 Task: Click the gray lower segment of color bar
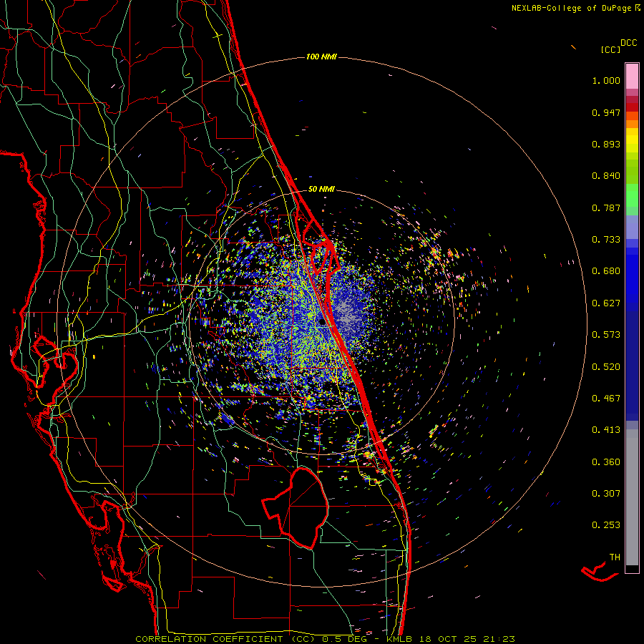(x=632, y=497)
